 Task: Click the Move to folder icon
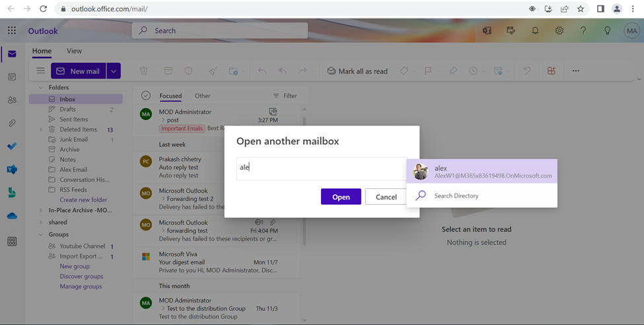click(233, 71)
